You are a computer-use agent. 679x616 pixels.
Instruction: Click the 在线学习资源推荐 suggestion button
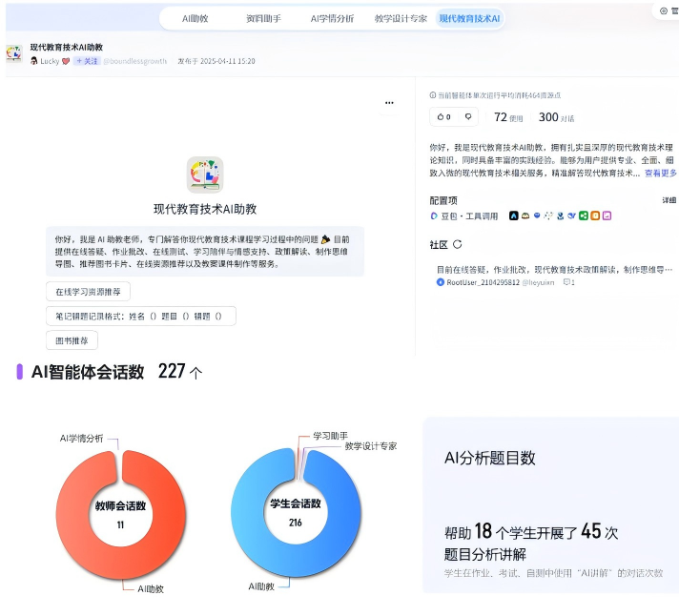tap(88, 292)
